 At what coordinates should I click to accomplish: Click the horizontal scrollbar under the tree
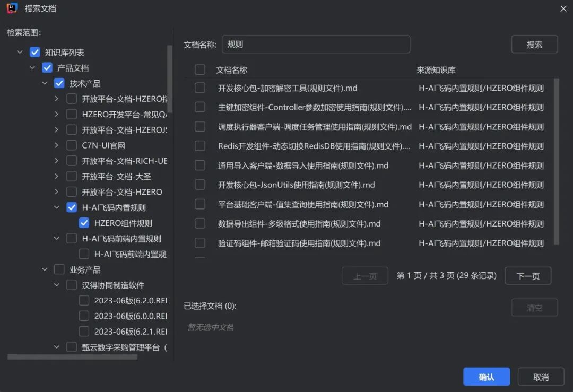[72, 357]
